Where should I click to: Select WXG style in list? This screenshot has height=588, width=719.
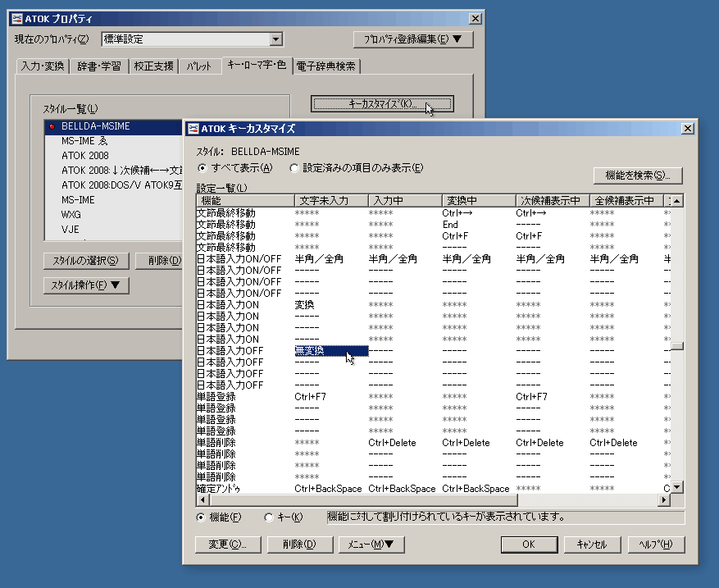coord(113,215)
